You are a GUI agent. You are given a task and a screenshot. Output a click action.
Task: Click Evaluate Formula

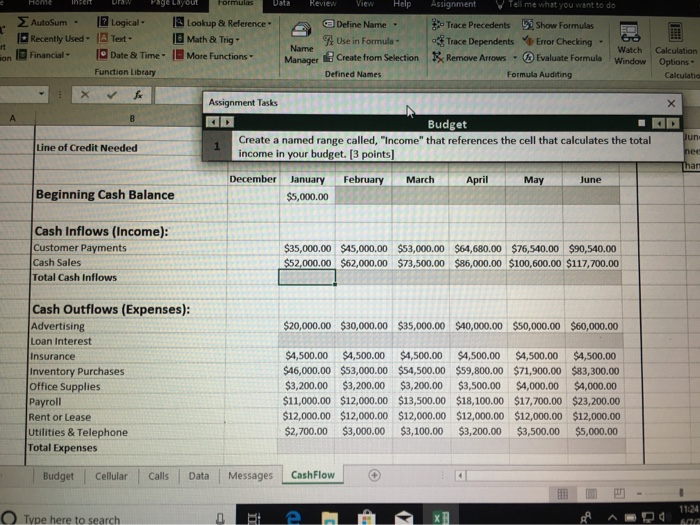562,58
